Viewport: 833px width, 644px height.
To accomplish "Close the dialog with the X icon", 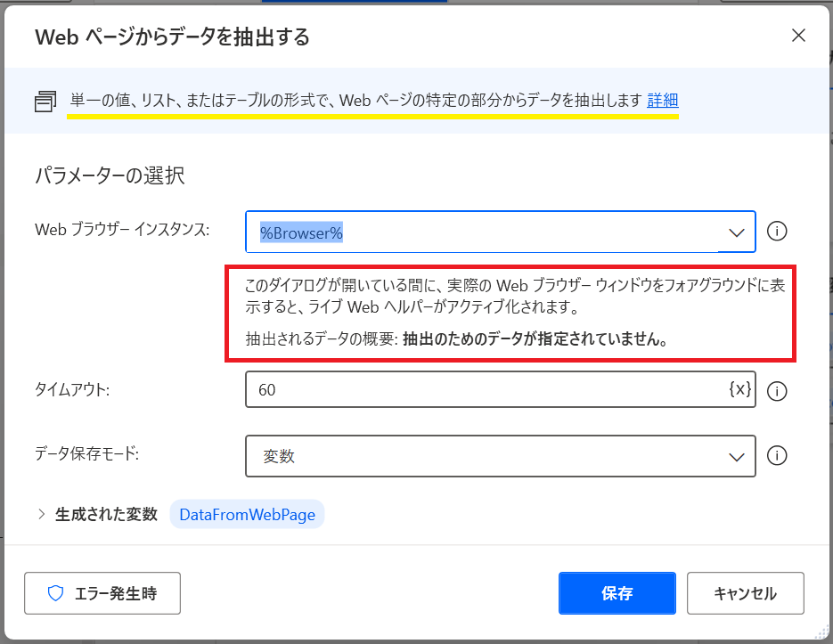I will [798, 37].
